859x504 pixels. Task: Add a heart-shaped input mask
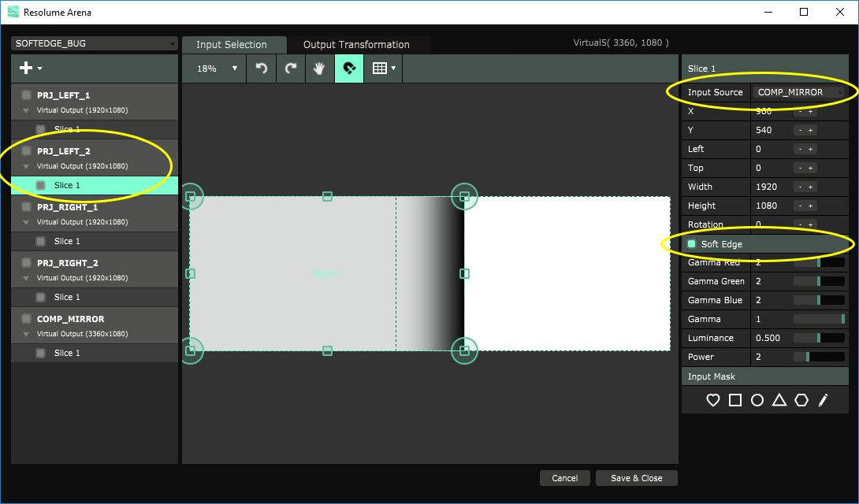(x=713, y=400)
